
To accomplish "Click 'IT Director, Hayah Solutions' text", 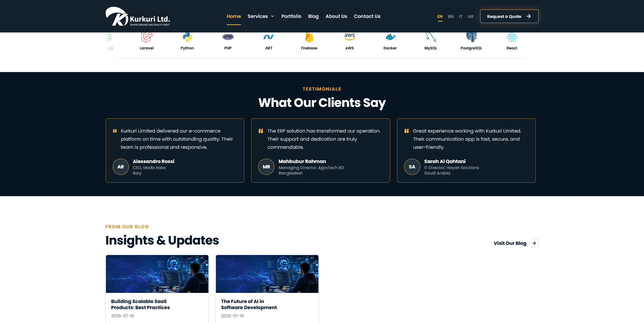I will (451, 168).
